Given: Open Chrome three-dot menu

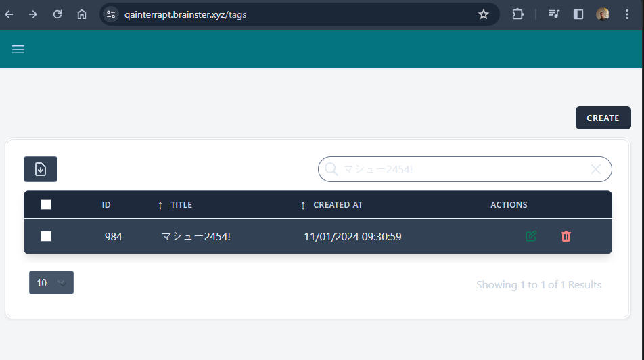Looking at the screenshot, I should coord(628,14).
